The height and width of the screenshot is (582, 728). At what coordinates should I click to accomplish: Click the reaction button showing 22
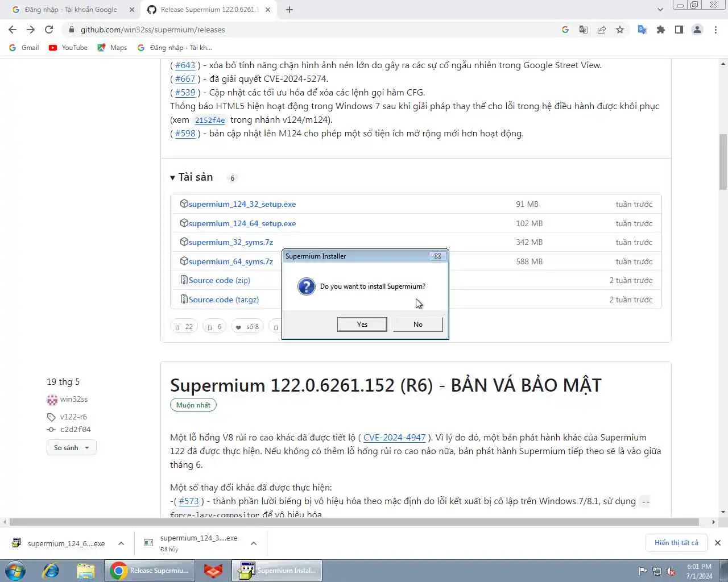[x=184, y=327]
